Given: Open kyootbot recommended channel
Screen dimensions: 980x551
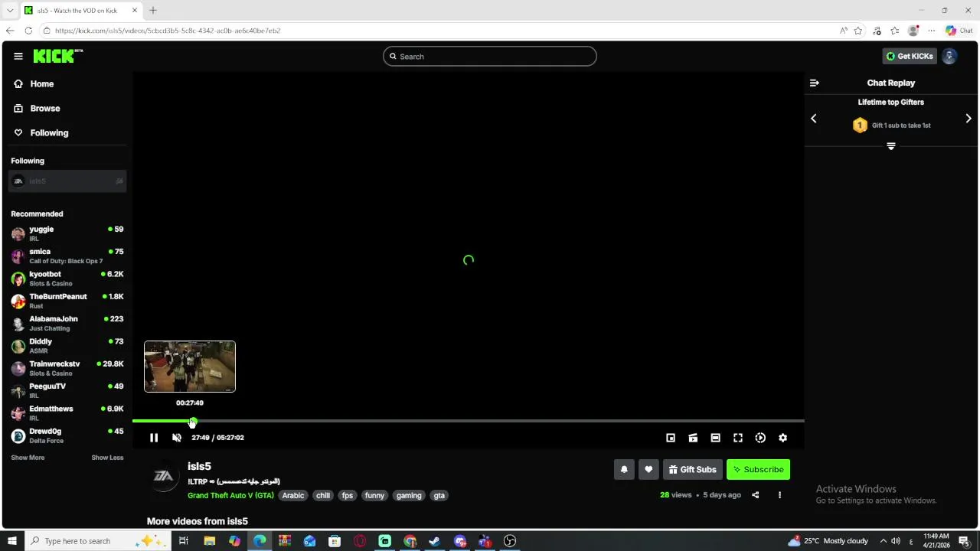Looking at the screenshot, I should pyautogui.click(x=67, y=279).
